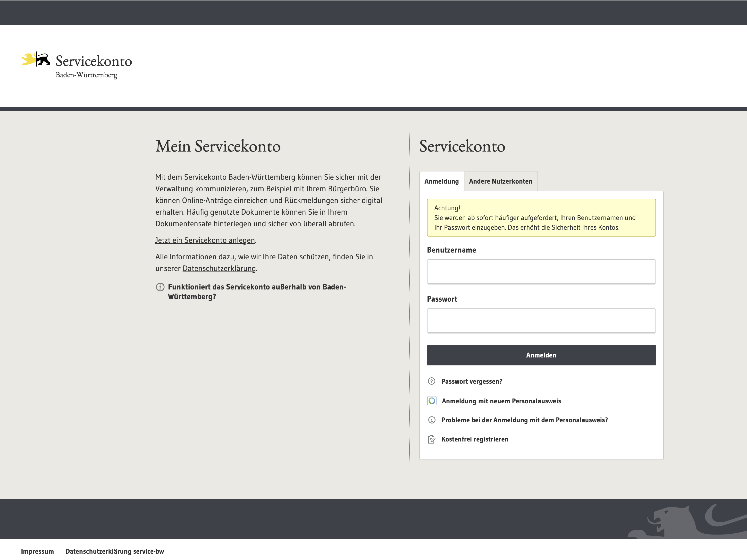The image size is (747, 560).
Task: Click the Anmelden button
Action: (541, 355)
